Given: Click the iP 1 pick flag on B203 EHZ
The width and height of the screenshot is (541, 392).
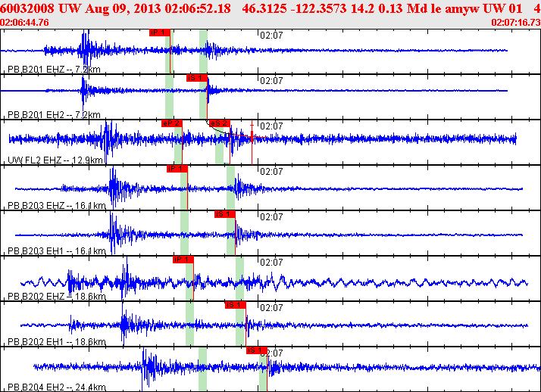Looking at the screenshot, I should [x=177, y=169].
